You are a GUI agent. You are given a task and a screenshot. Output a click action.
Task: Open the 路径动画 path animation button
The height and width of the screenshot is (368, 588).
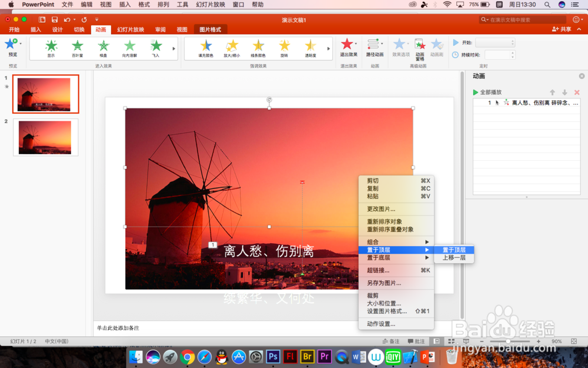pos(375,47)
